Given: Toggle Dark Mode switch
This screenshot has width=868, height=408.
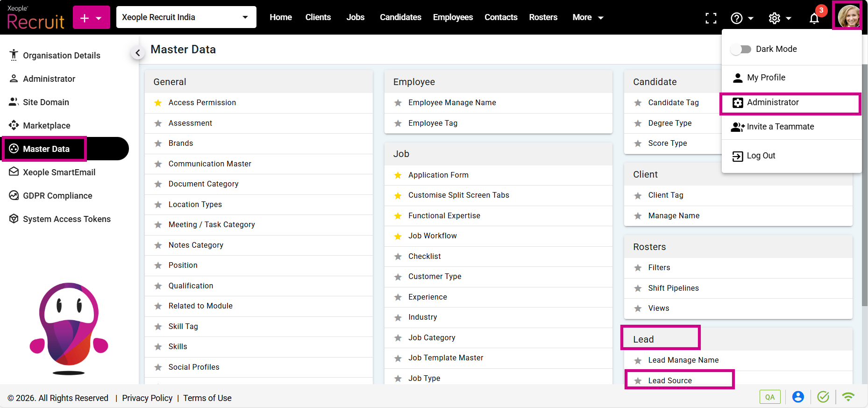Looking at the screenshot, I should pos(740,49).
